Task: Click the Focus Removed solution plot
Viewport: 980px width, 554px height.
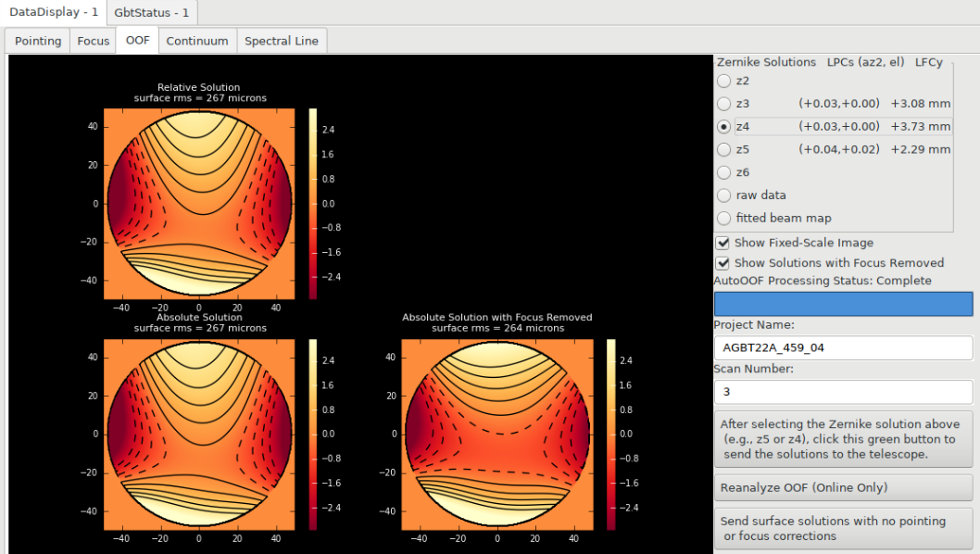Action: coord(497,434)
